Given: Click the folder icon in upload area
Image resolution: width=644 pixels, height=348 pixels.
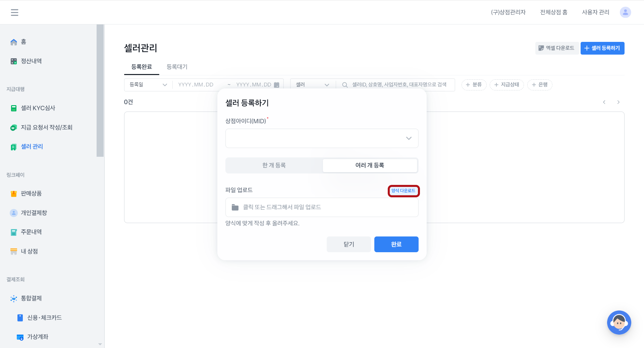Looking at the screenshot, I should click(235, 207).
